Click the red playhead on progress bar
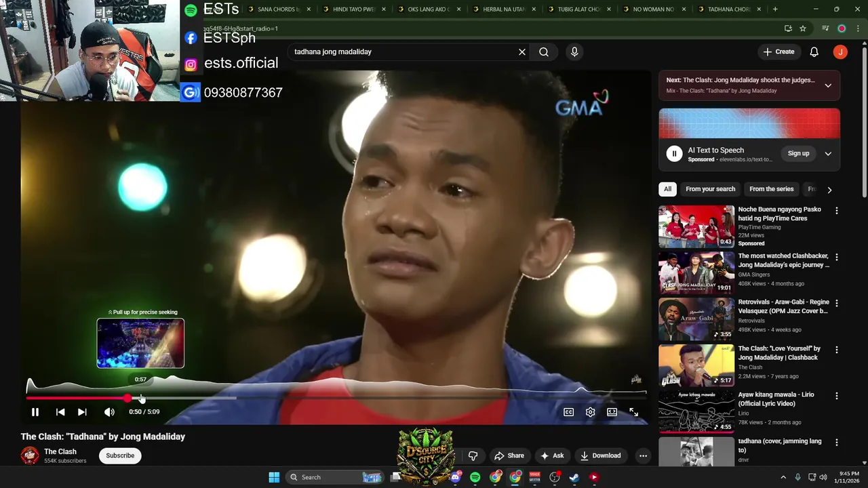868x488 pixels. click(128, 398)
